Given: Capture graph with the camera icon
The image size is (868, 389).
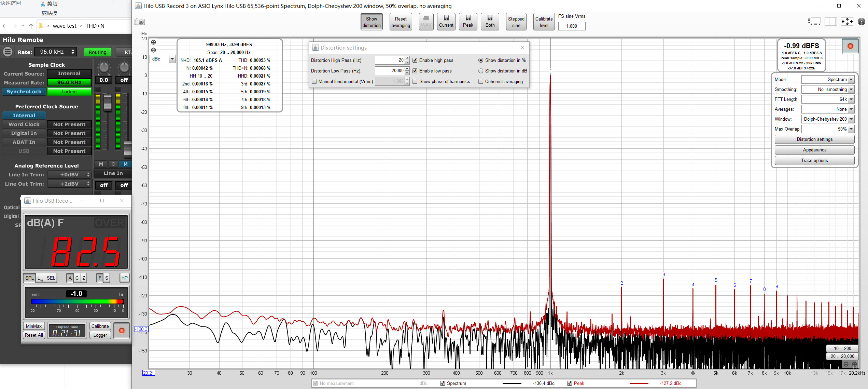Looking at the screenshot, I should tap(140, 22).
